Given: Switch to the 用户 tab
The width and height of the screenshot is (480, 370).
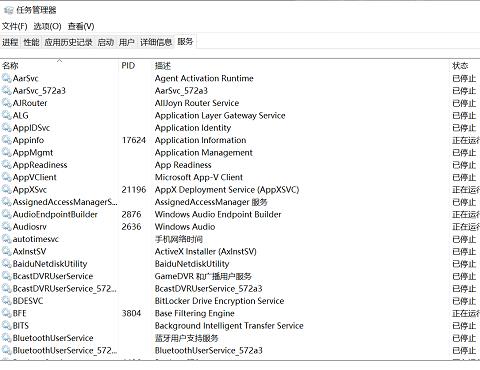Looking at the screenshot, I should 127,42.
